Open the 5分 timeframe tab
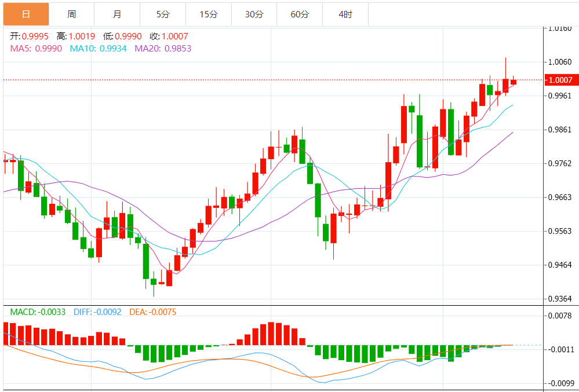This screenshot has width=579, height=392. [x=163, y=14]
